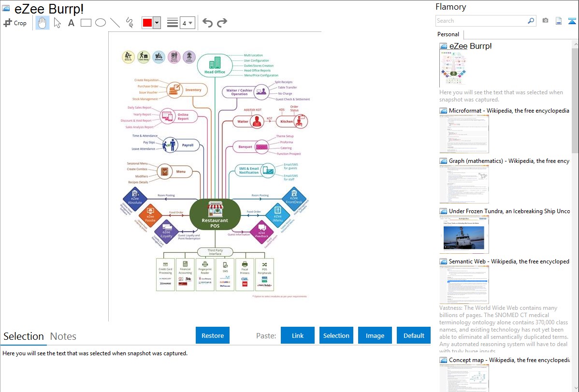
Task: Click the Graph (mathematics) snapshot page icon
Action: [x=443, y=161]
